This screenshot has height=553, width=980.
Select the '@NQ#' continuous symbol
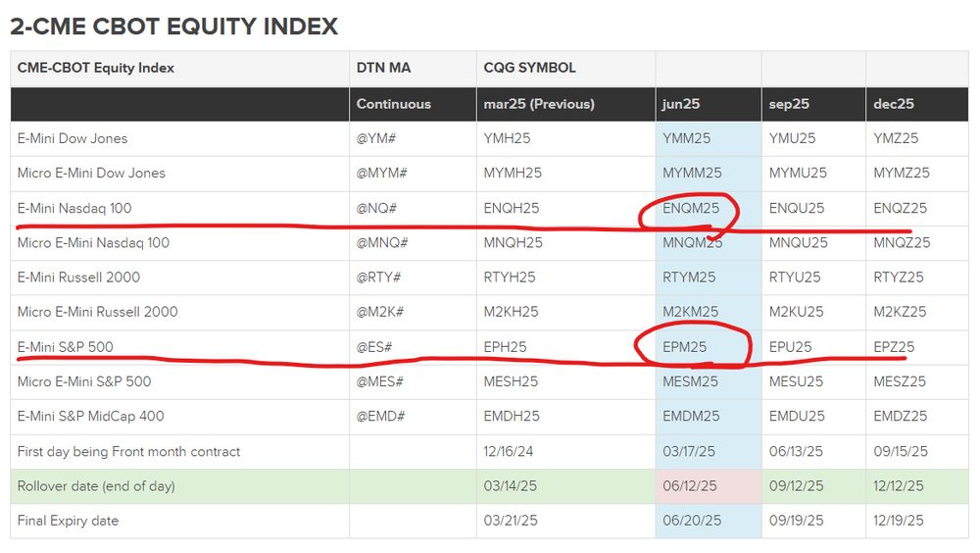pyautogui.click(x=376, y=208)
